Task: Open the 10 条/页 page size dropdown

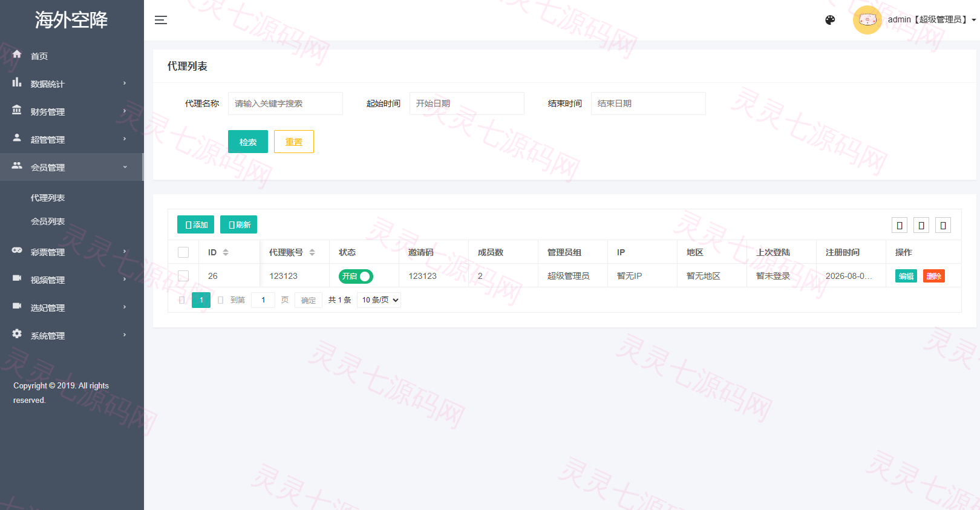Action: point(379,300)
